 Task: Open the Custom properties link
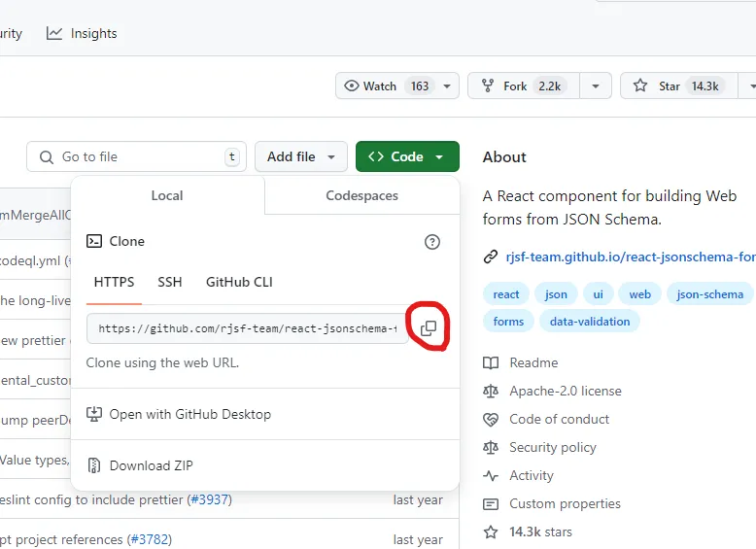(x=566, y=503)
